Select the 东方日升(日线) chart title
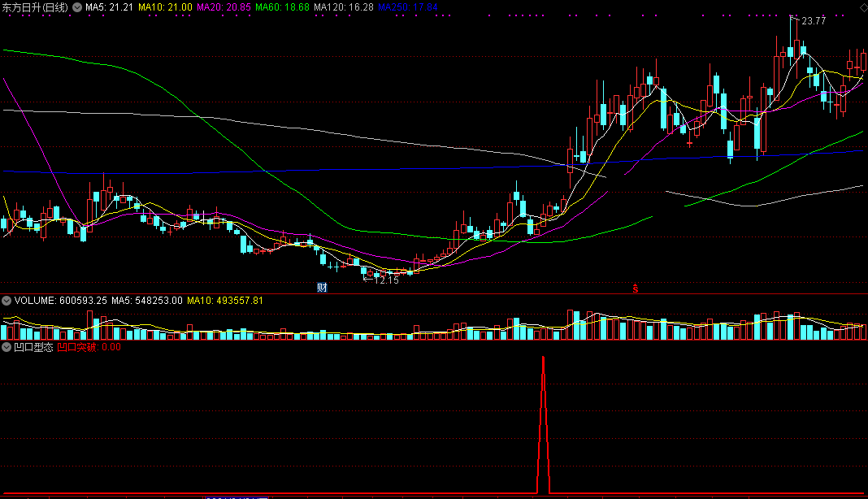868x499 pixels. coord(36,8)
